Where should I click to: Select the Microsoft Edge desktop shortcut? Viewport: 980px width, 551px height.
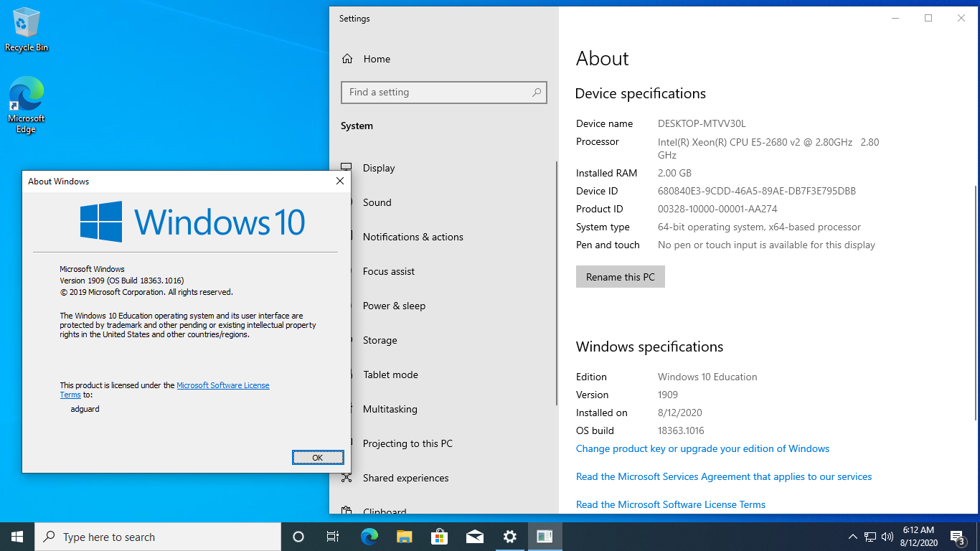[27, 105]
